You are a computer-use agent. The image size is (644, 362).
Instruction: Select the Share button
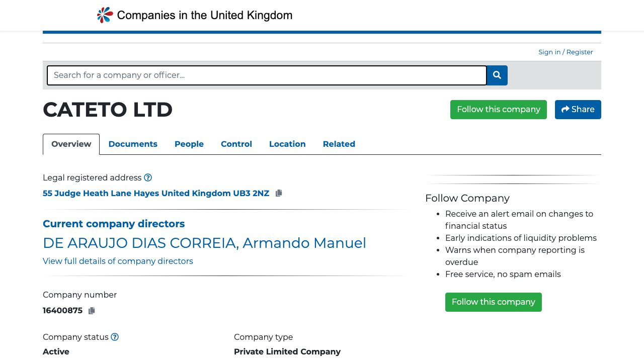click(578, 109)
